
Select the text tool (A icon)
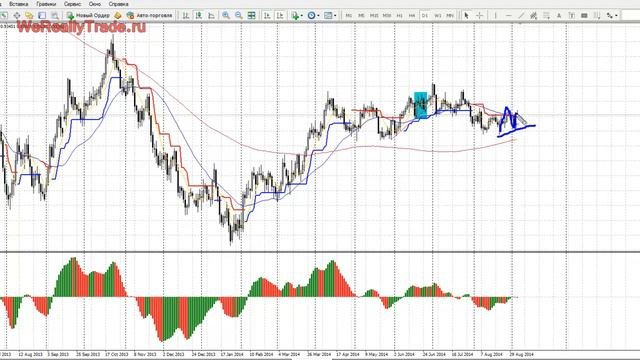(x=559, y=16)
